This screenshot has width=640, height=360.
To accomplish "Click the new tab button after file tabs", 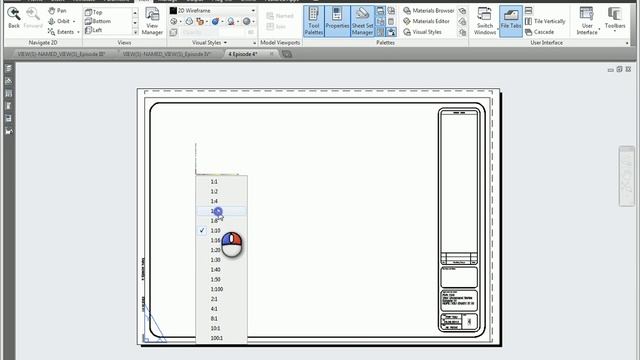I will pyautogui.click(x=287, y=54).
